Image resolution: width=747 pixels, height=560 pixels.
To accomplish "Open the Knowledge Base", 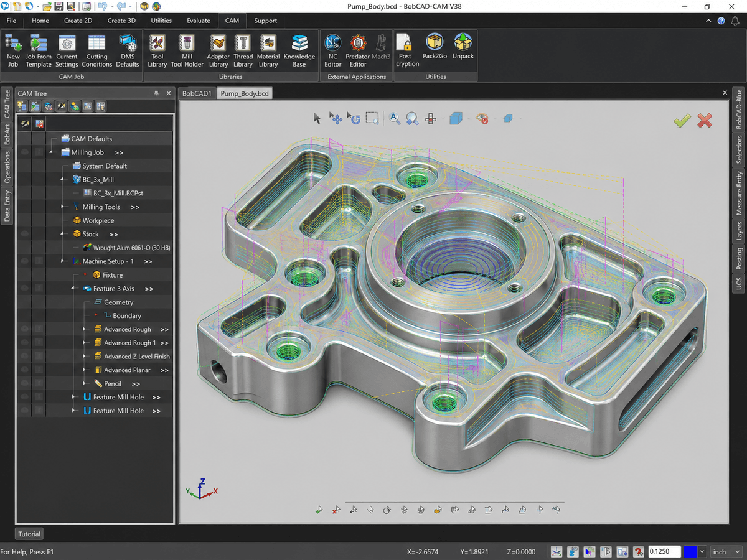I will pyautogui.click(x=299, y=50).
